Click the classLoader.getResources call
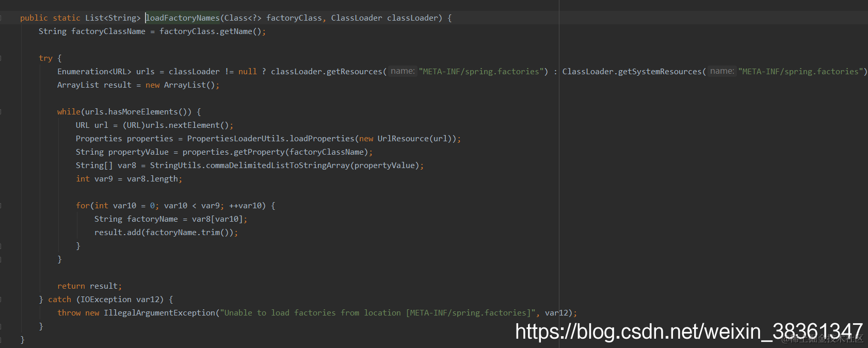 coord(327,72)
